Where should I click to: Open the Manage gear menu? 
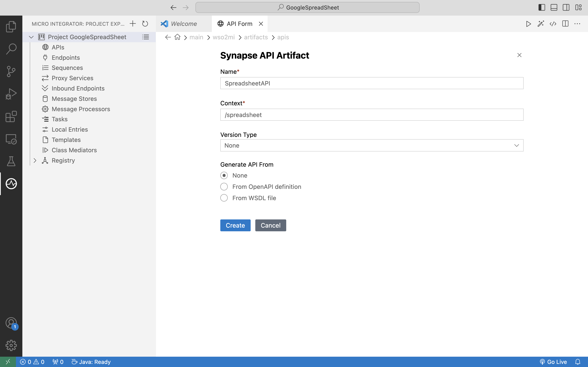pyautogui.click(x=11, y=345)
